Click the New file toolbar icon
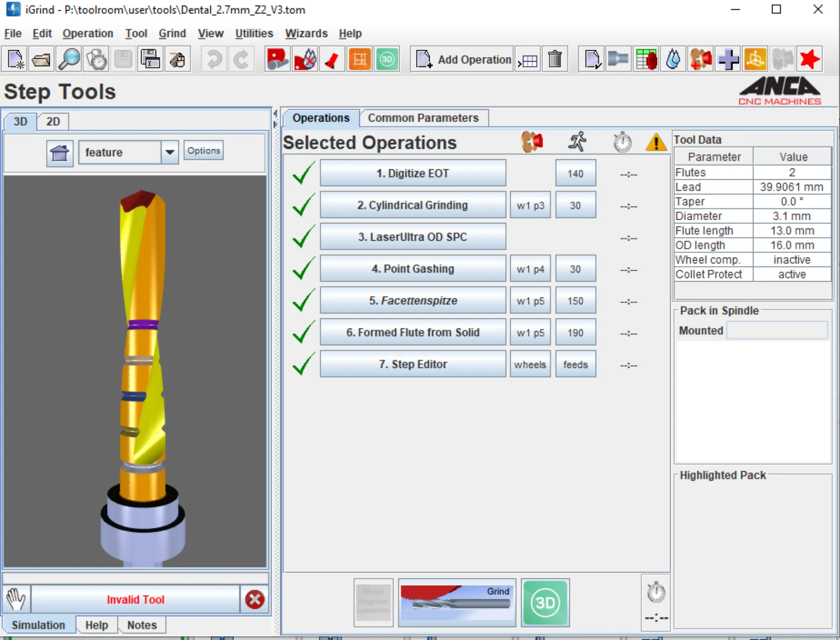840x640 pixels. 15,60
